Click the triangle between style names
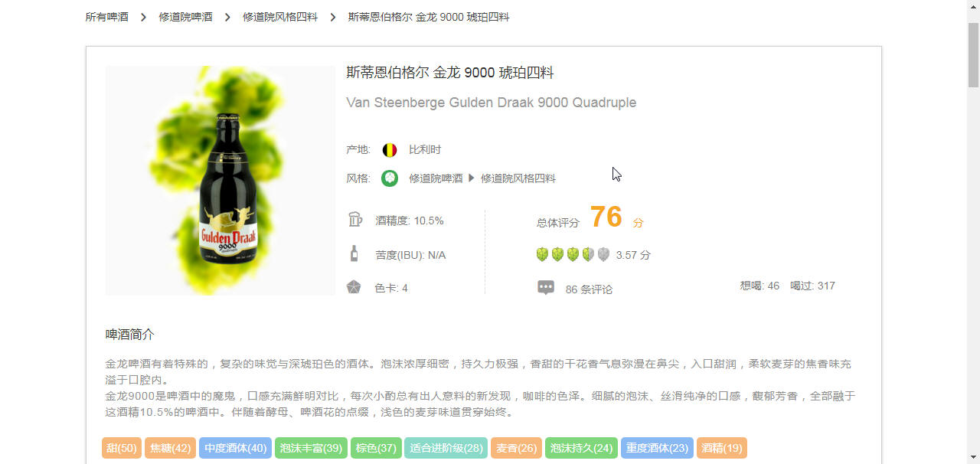The height and width of the screenshot is (464, 980). click(472, 178)
